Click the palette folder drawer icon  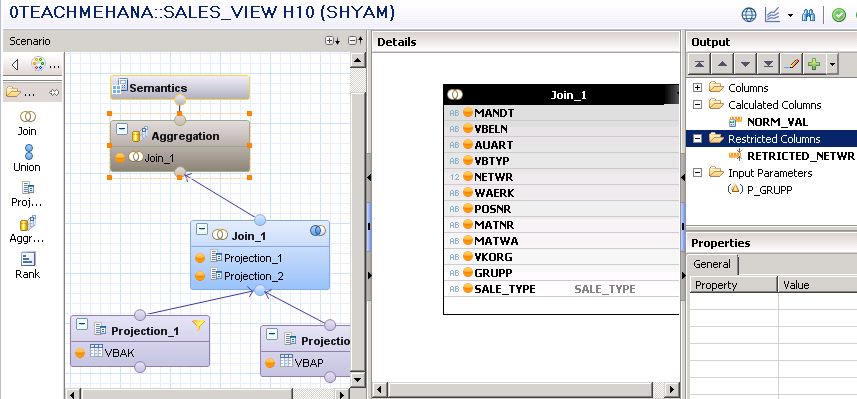[x=13, y=93]
